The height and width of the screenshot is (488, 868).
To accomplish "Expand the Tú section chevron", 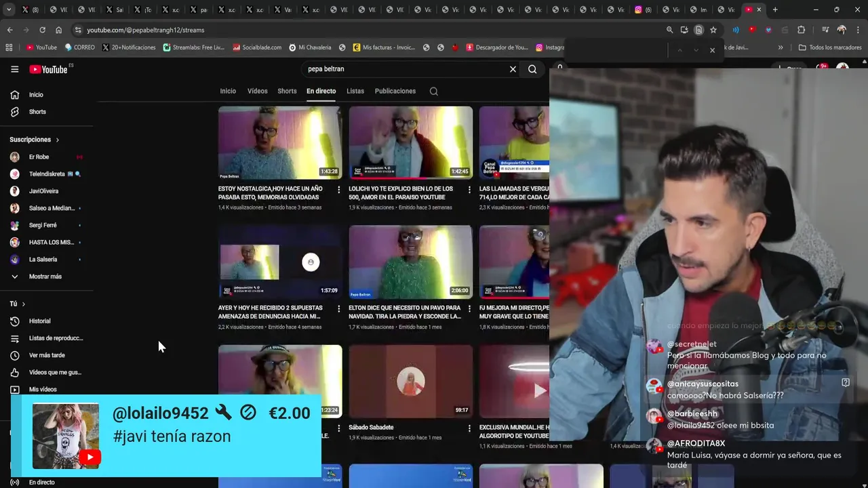I will coord(23,304).
